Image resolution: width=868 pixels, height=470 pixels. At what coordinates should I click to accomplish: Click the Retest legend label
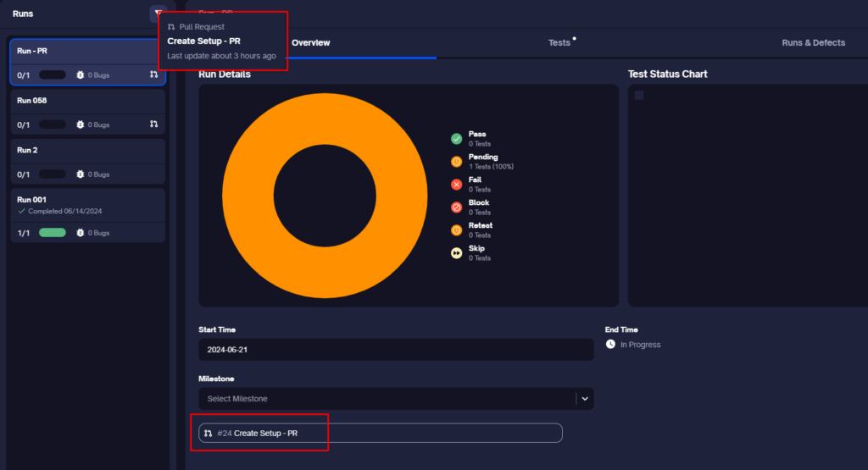pyautogui.click(x=481, y=225)
